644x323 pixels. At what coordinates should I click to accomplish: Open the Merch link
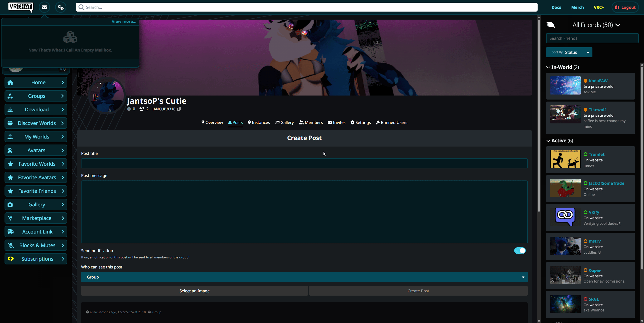(x=577, y=7)
